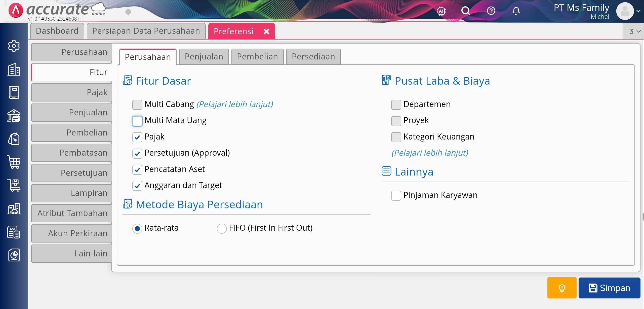Close the Preferensi tab
Screen dimensions: 644x309
pyautogui.click(x=266, y=31)
